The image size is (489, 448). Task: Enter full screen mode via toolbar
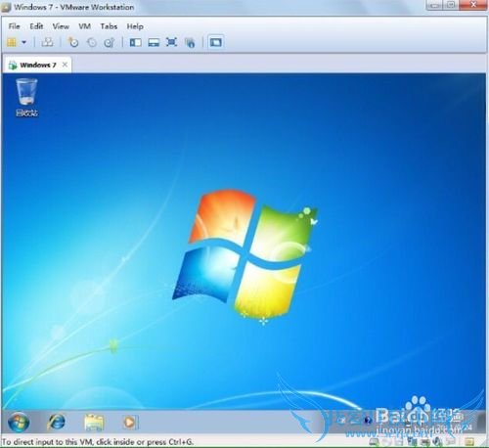(171, 42)
